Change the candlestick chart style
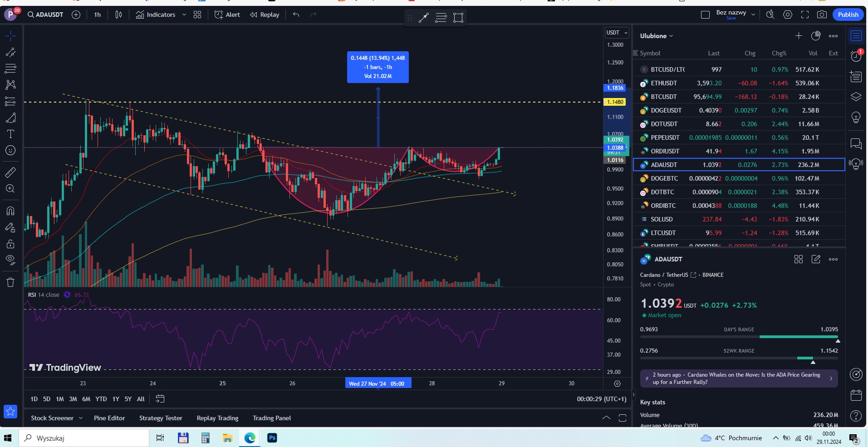Screen dimensions: 868x447 [x=118, y=15]
